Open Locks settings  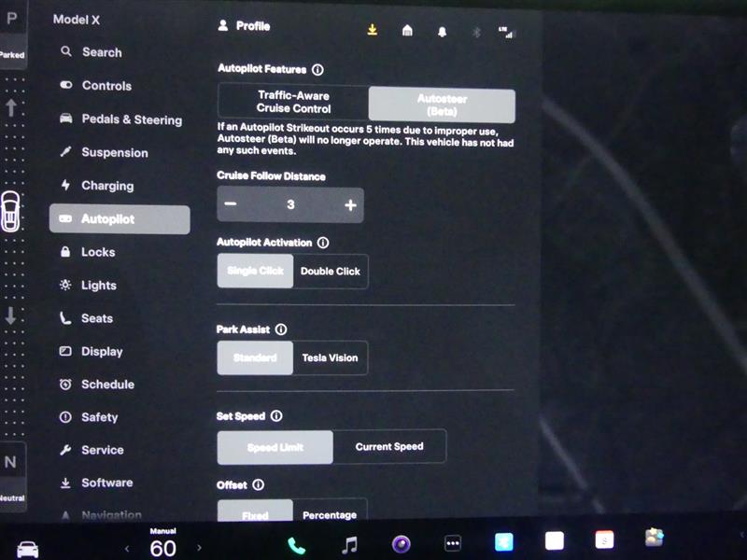[x=88, y=252]
